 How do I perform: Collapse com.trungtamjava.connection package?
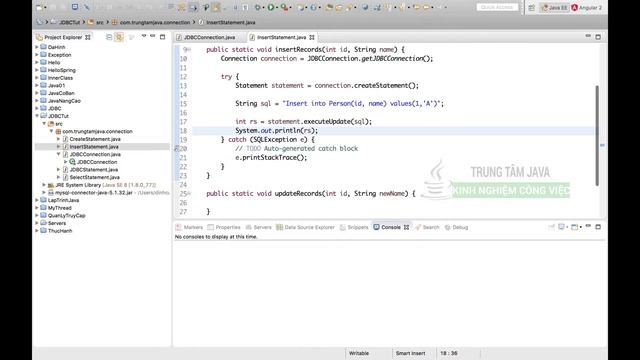point(51,131)
